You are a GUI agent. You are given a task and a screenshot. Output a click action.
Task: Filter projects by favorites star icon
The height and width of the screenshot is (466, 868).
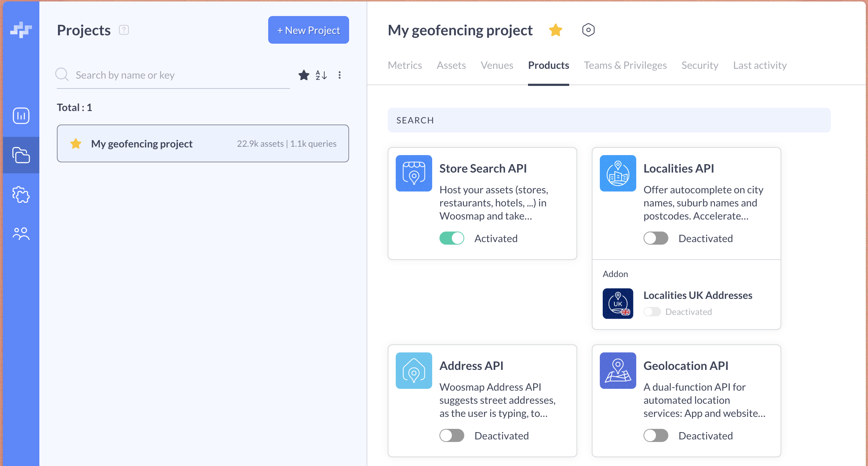pyautogui.click(x=304, y=75)
